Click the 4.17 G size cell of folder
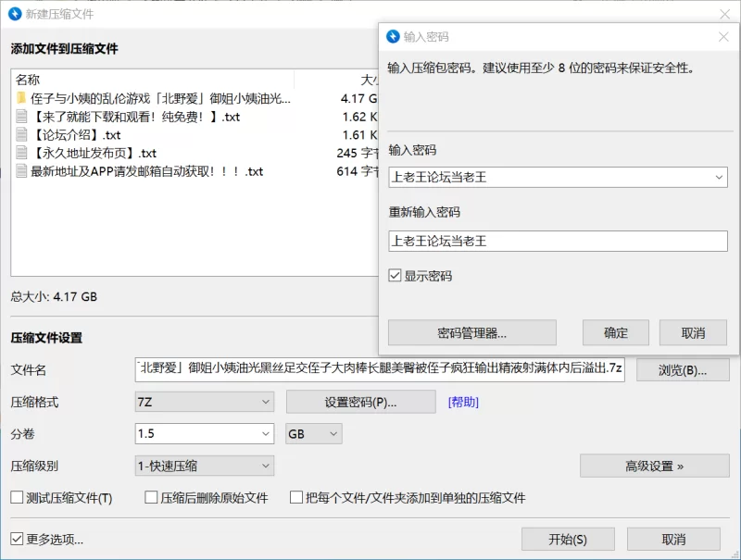The width and height of the screenshot is (741, 560). (359, 98)
